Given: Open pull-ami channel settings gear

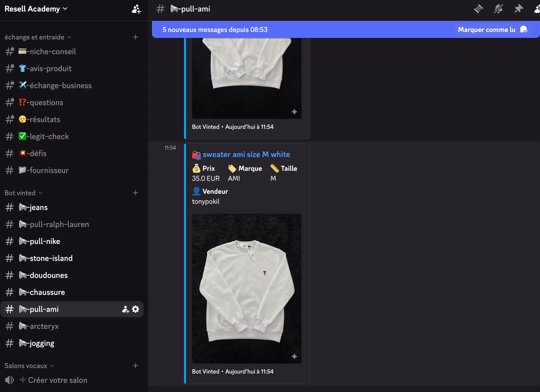Looking at the screenshot, I should (x=135, y=309).
